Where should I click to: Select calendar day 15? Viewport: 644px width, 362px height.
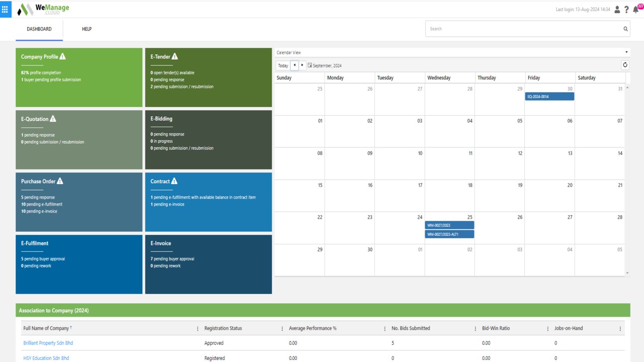pos(300,196)
